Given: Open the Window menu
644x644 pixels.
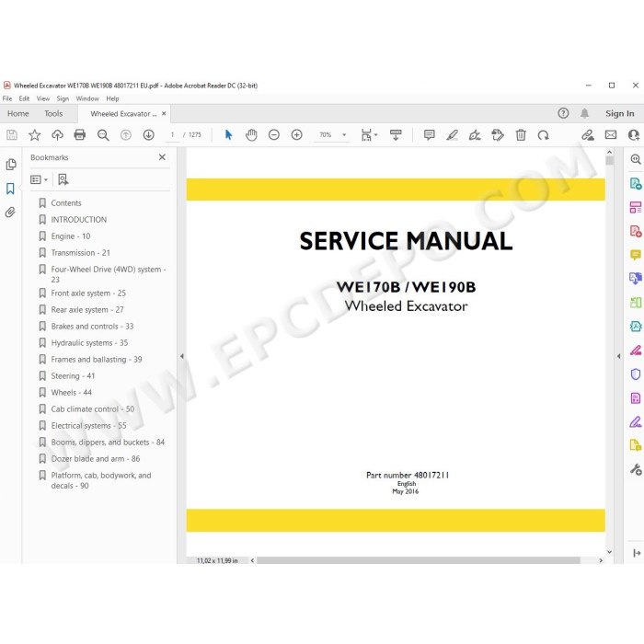Looking at the screenshot, I should [87, 98].
